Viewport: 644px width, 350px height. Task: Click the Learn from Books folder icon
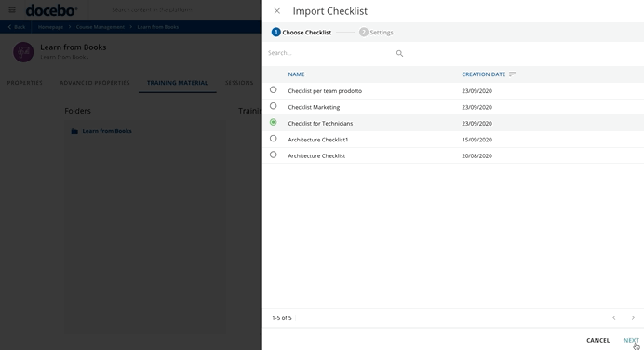click(74, 131)
